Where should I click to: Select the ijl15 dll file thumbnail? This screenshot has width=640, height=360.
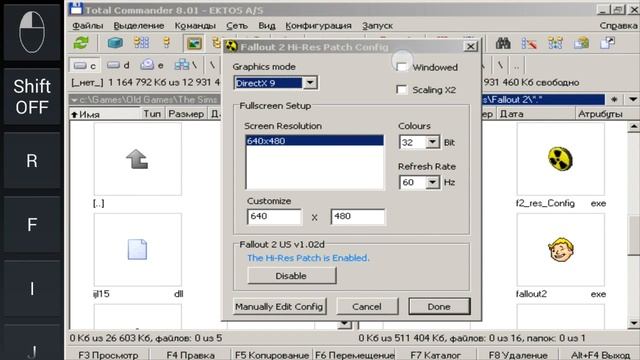tap(138, 249)
